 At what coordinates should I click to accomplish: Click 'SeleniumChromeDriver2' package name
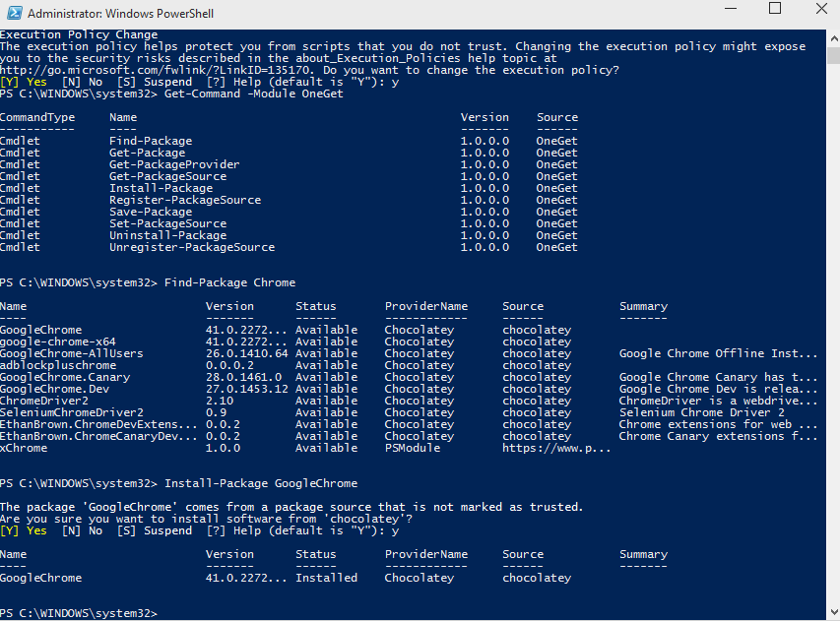coord(72,412)
